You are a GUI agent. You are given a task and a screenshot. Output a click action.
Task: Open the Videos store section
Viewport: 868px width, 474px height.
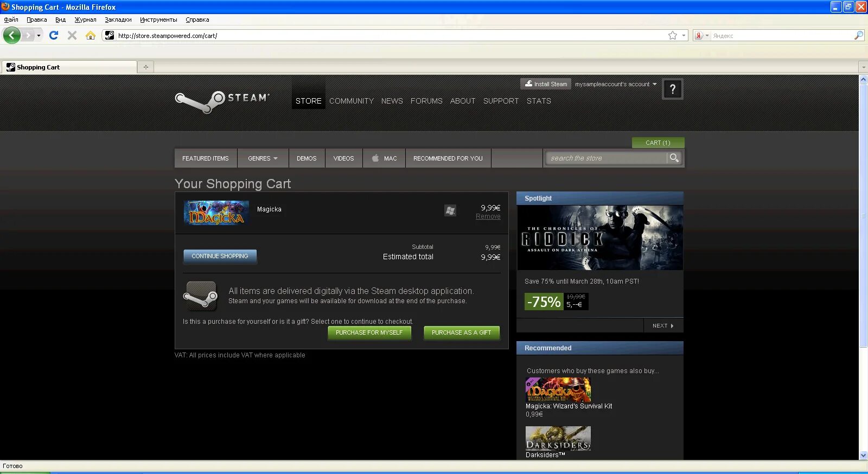(x=343, y=158)
